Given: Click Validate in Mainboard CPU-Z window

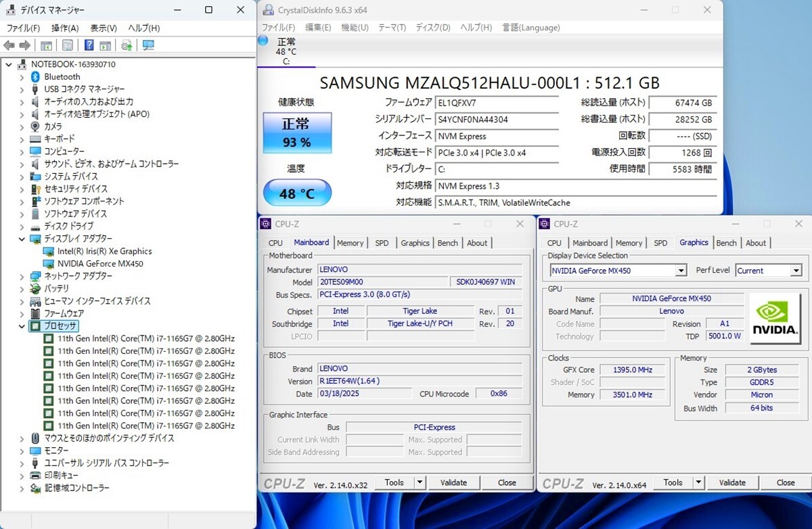Looking at the screenshot, I should click(453, 482).
